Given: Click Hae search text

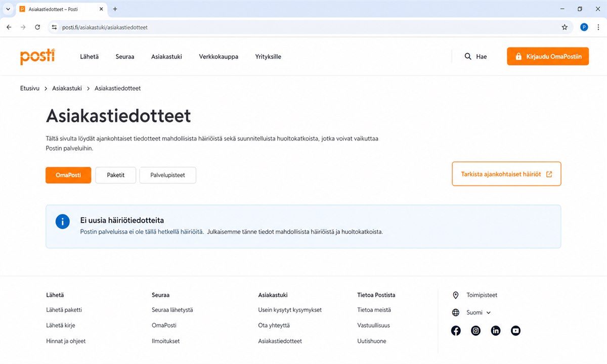Looking at the screenshot, I should [482, 57].
